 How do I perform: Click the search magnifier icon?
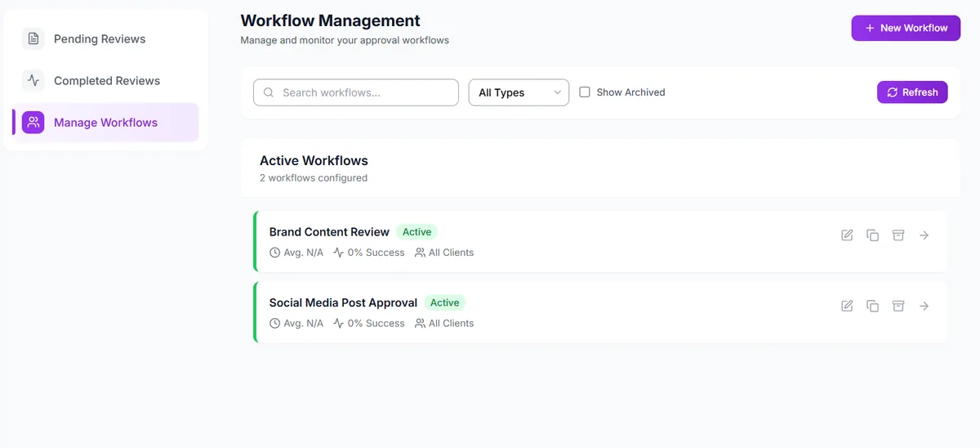(x=269, y=92)
